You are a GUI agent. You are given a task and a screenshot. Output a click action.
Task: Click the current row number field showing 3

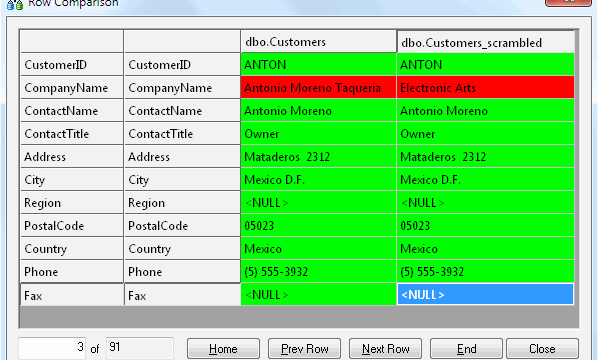[52, 347]
